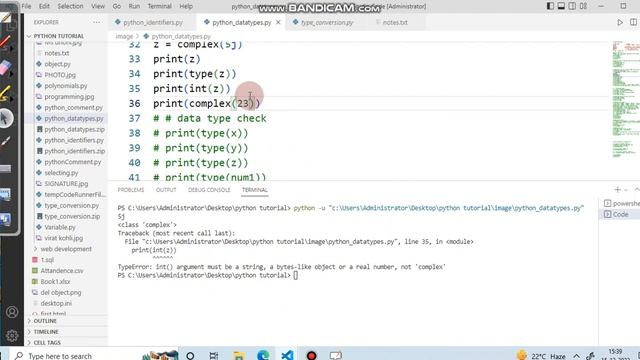Toggle primary sidebar layout icon in title bar

point(551,6)
